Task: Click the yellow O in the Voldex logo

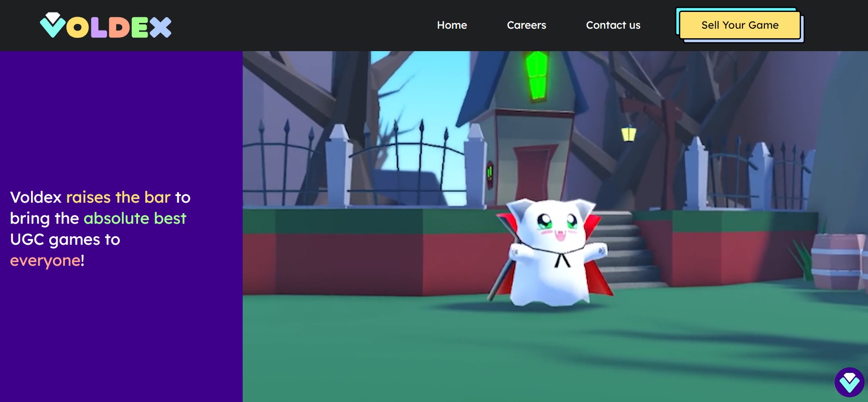Action: point(77,28)
